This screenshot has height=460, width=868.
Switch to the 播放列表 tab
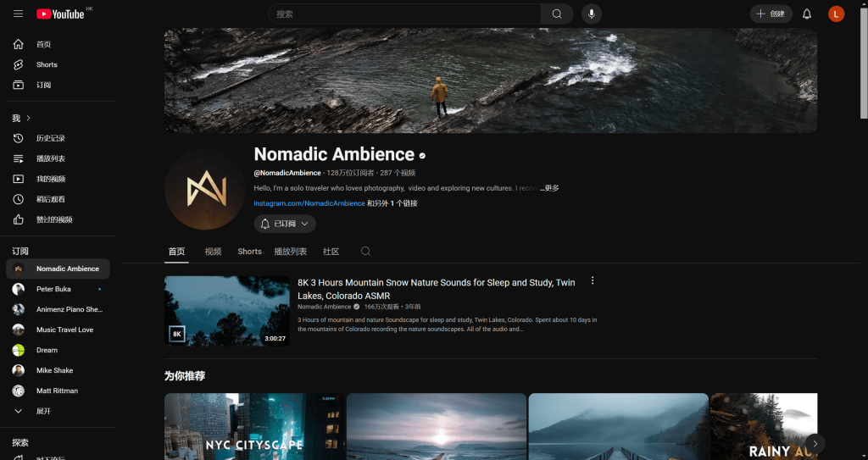(290, 252)
